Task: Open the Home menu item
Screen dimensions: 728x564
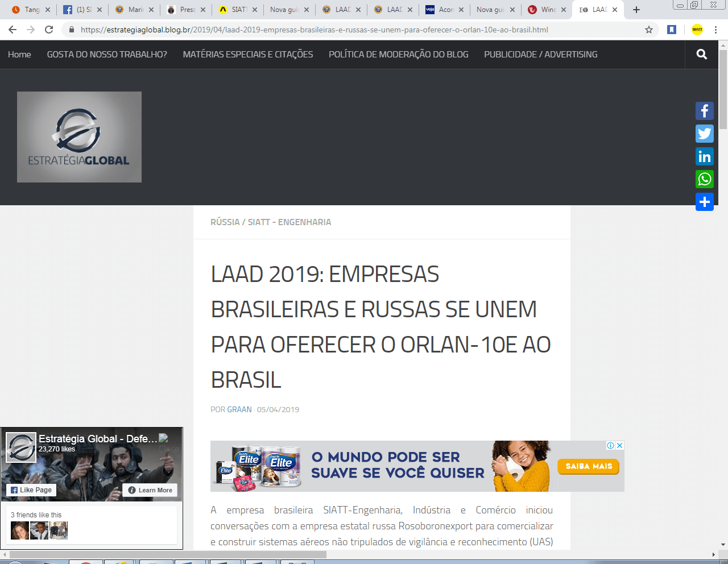Action: [19, 55]
